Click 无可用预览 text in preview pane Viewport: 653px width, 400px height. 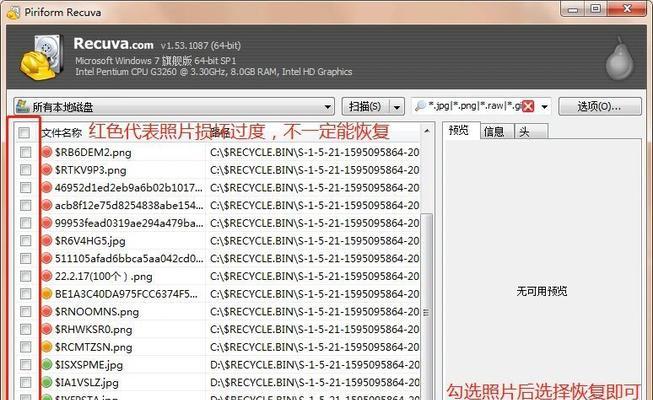[541, 291]
